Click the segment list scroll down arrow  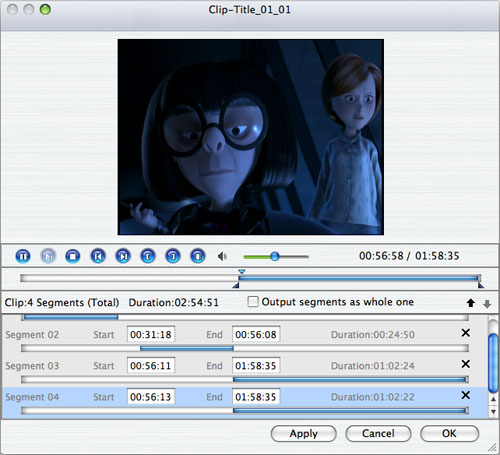pos(493,412)
